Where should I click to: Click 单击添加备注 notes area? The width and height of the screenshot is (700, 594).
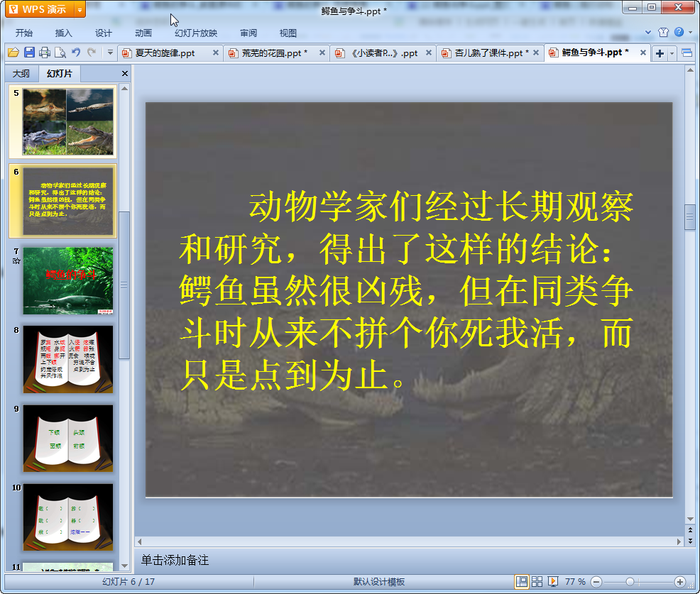(175, 561)
